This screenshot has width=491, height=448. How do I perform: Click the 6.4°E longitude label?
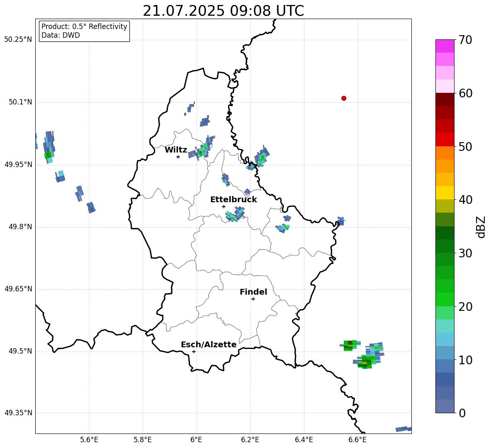(304, 440)
